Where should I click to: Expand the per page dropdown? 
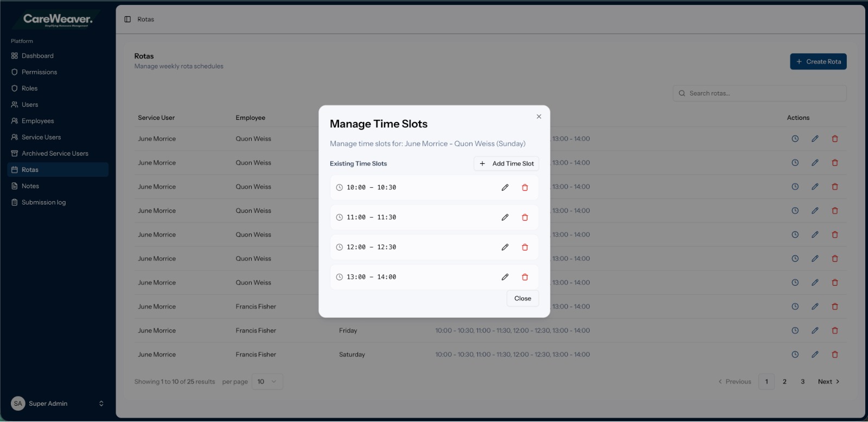[x=267, y=382]
